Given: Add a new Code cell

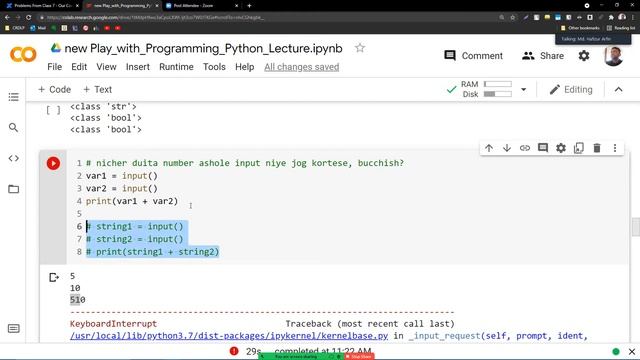Looking at the screenshot, I should pos(54,89).
